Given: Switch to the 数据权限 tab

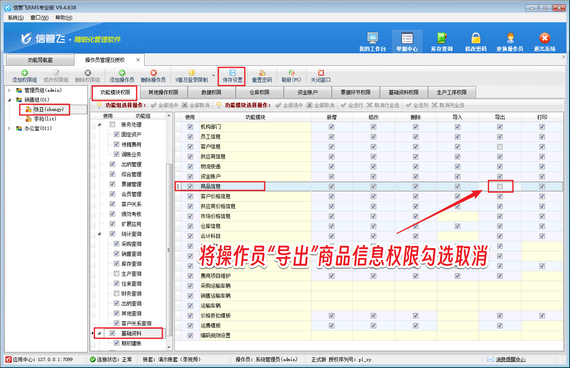Looking at the screenshot, I should pyautogui.click(x=211, y=92).
